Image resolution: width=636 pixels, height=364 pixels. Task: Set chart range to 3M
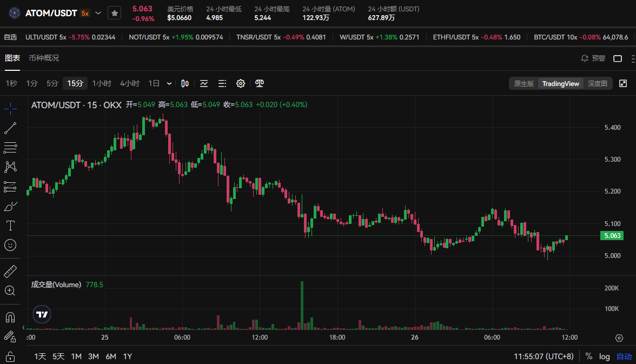pos(94,356)
